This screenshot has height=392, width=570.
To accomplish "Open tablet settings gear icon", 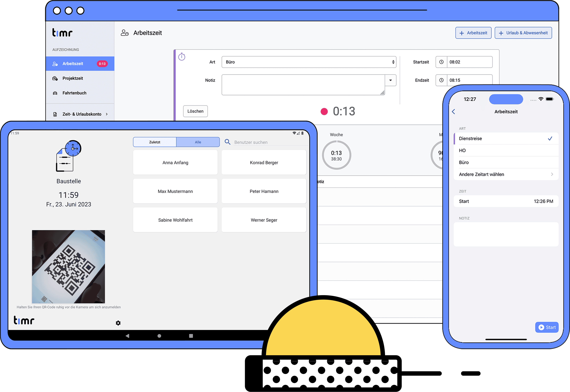I will [118, 323].
